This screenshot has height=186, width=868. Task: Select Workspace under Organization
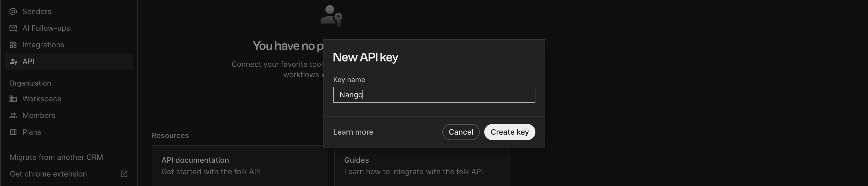point(42,99)
